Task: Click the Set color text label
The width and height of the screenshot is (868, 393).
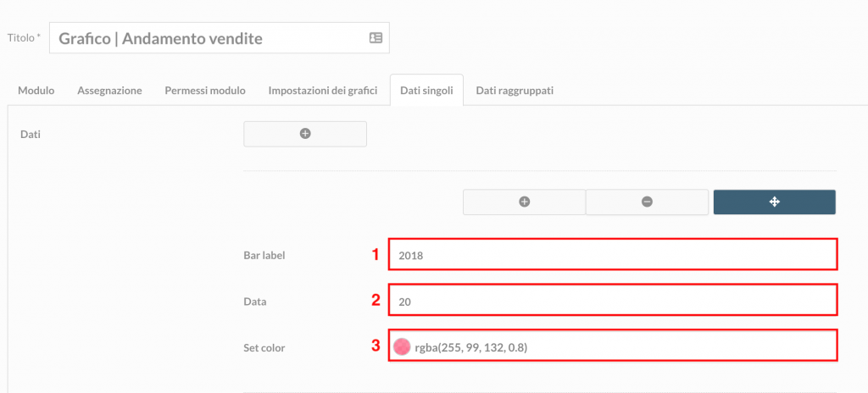Action: tap(264, 347)
